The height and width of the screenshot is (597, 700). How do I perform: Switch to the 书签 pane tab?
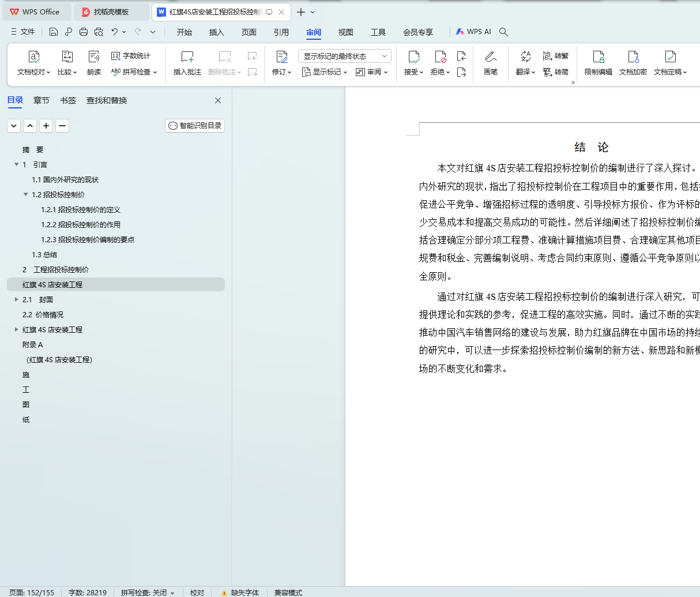[68, 100]
